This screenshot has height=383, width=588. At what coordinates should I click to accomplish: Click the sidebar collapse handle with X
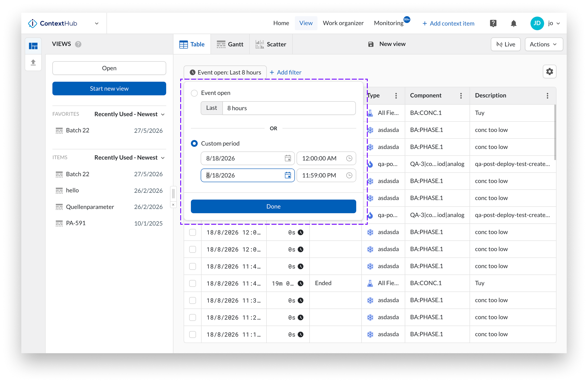(173, 204)
